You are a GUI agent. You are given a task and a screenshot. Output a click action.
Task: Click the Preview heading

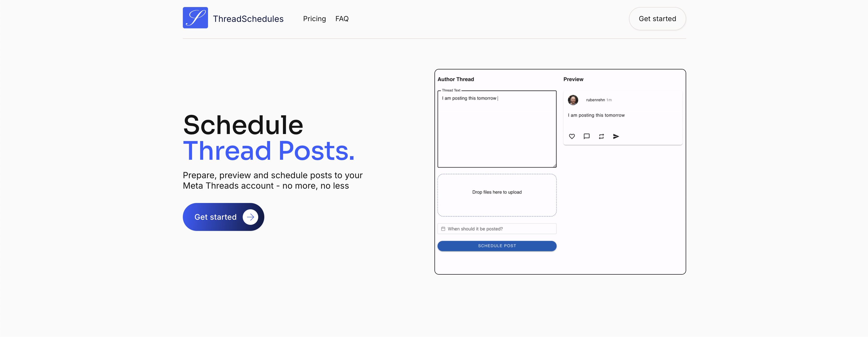[x=573, y=79]
